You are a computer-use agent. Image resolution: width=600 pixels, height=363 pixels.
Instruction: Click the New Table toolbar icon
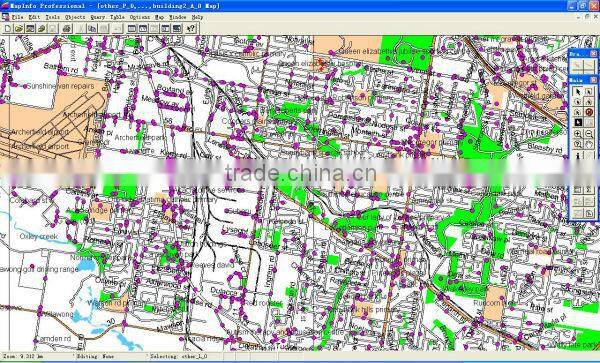[x=7, y=28]
